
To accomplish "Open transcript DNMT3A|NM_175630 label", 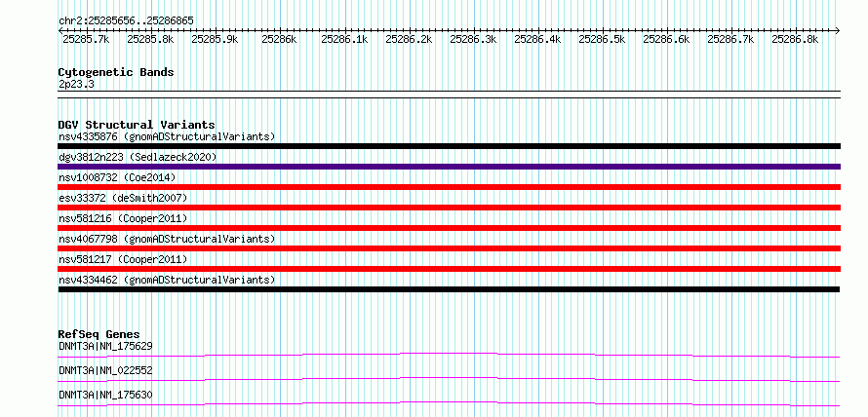I will 105,395.
